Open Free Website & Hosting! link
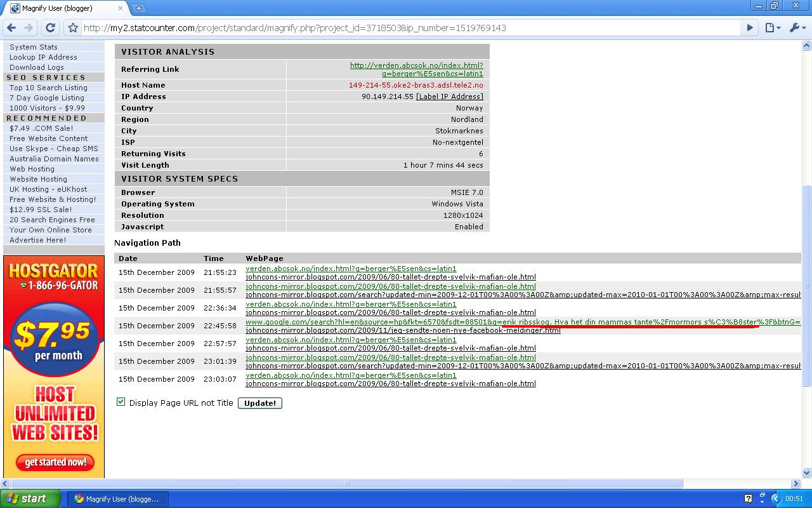The height and width of the screenshot is (508, 812). (53, 199)
